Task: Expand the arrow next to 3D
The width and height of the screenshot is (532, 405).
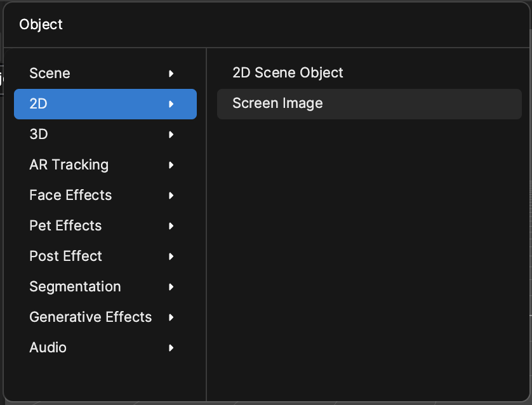Action: pyautogui.click(x=171, y=135)
